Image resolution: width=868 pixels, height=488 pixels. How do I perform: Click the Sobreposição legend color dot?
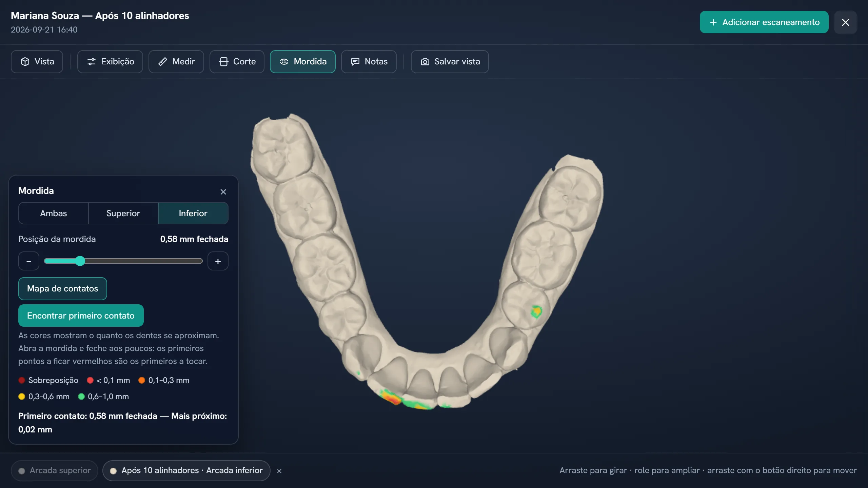(x=22, y=380)
